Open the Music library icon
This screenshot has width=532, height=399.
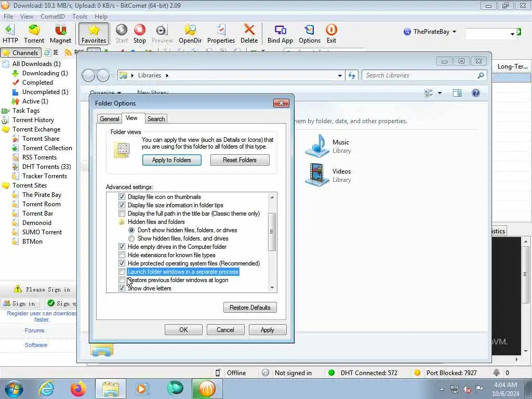[x=316, y=146]
